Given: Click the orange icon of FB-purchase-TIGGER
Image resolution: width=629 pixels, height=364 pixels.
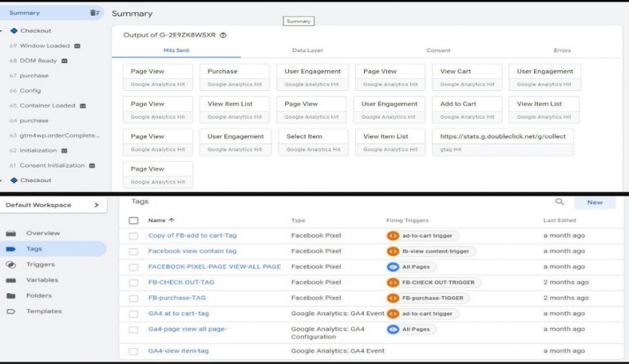Looking at the screenshot, I should point(393,298).
